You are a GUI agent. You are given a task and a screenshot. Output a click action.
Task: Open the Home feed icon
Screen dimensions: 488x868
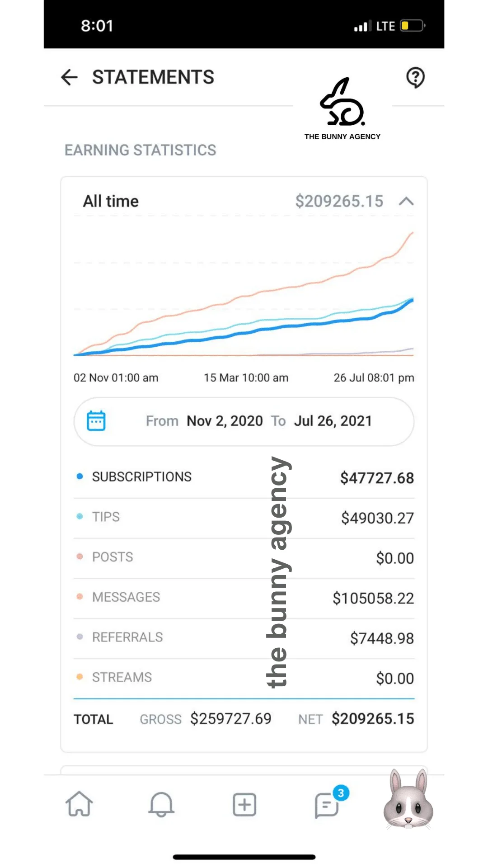tap(80, 805)
